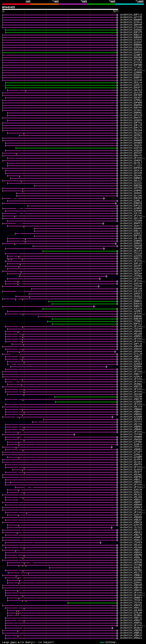Open hit UniRef100_Q2QT44
This screenshot has height=644, width=146.
pos(131,148)
